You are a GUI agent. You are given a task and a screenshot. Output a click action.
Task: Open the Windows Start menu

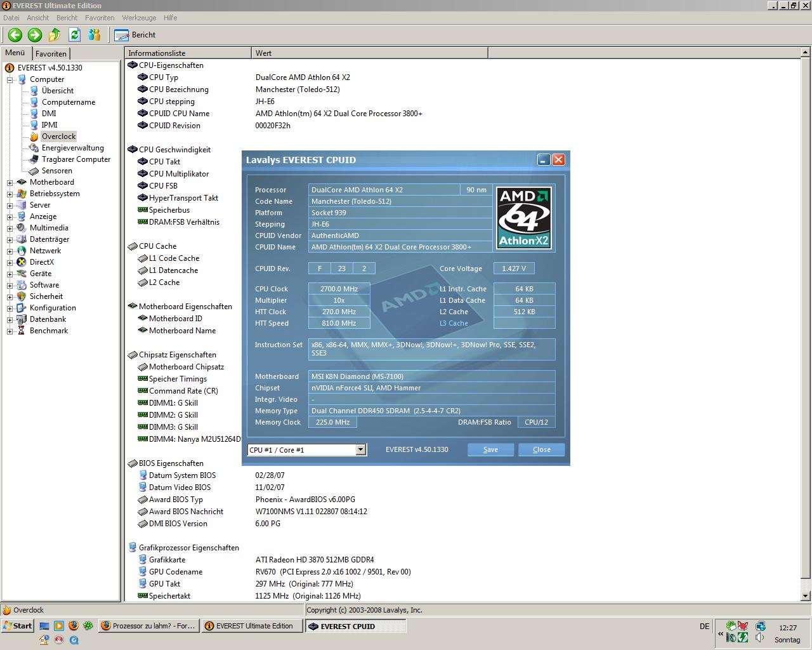pos(17,626)
